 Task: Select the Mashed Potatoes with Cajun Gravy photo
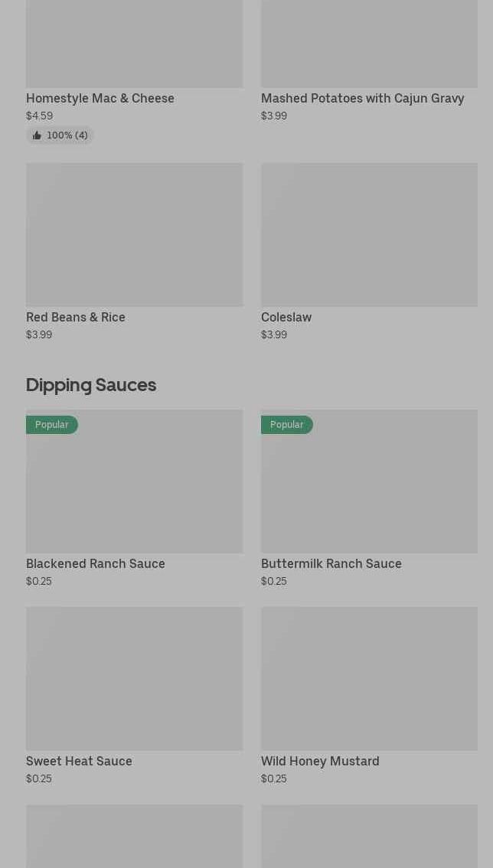click(x=369, y=44)
